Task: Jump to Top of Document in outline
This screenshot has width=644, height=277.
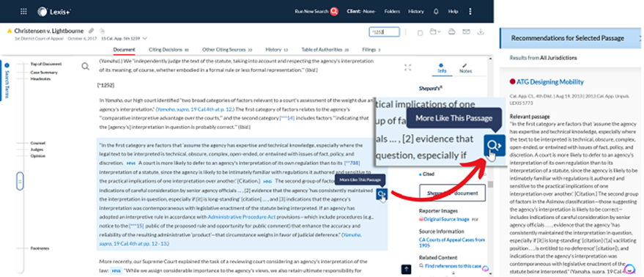Action: tap(46, 64)
